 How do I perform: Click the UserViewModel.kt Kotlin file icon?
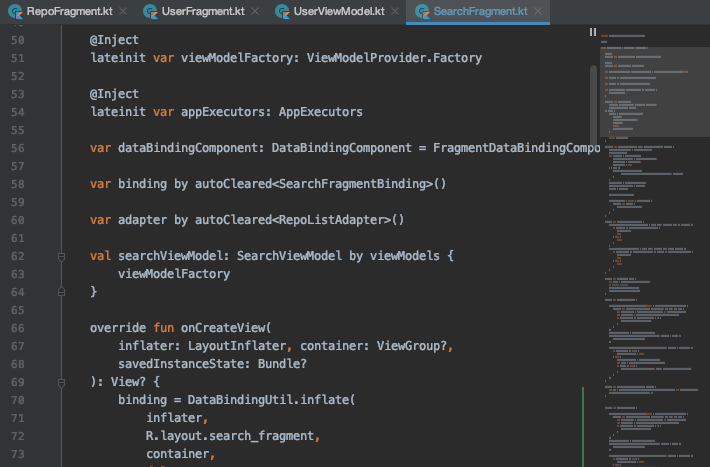[x=283, y=11]
